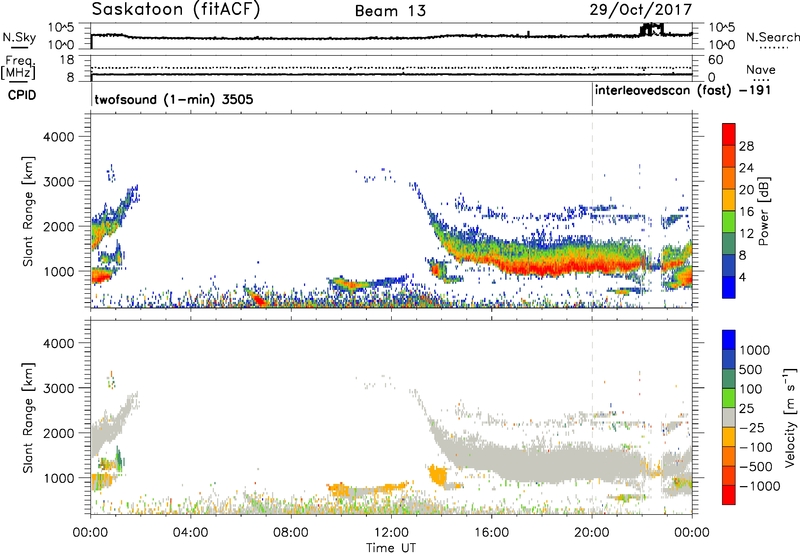This screenshot has height=554, width=800.
Task: Click the 60 label right of frequency plot
Action: coord(715,60)
